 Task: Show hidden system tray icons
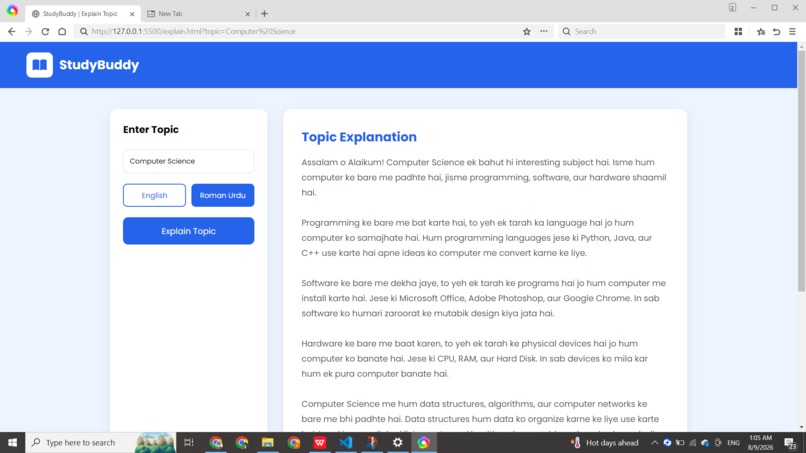point(654,442)
